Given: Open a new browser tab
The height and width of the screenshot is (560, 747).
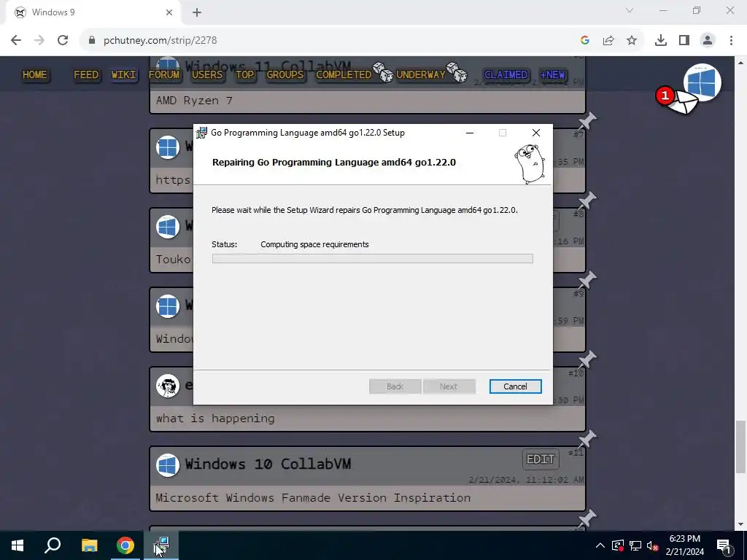Looking at the screenshot, I should (x=197, y=13).
